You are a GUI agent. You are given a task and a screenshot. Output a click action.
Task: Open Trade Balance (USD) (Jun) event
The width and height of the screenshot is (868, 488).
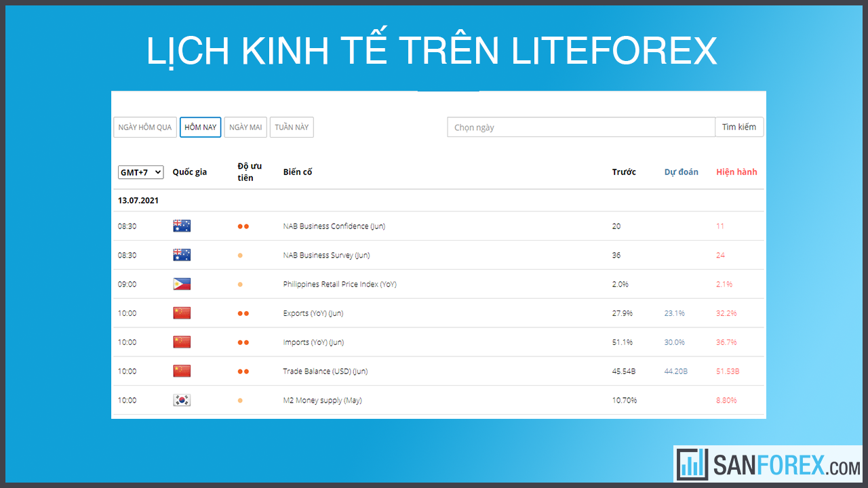click(325, 371)
